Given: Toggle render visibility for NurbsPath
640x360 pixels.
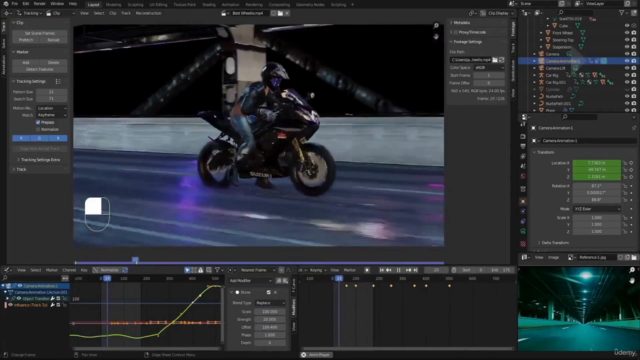Looking at the screenshot, I should click(x=634, y=96).
